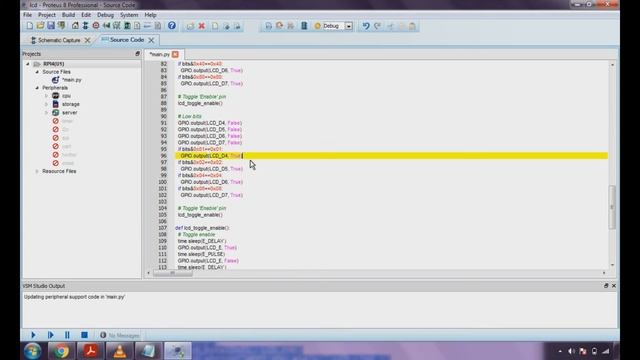
Task: Close the VSM Studio Output panel
Action: point(614,286)
